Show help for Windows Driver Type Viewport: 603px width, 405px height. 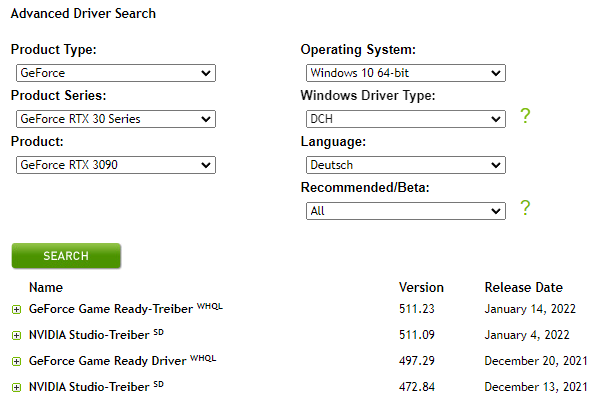(525, 116)
